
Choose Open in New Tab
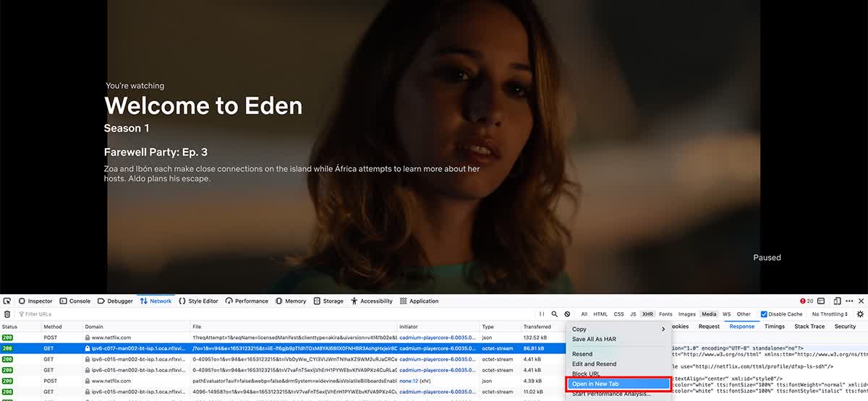pos(618,384)
